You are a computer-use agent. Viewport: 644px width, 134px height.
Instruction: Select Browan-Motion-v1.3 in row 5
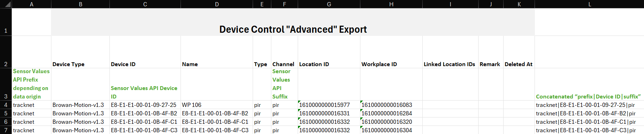tap(81, 113)
